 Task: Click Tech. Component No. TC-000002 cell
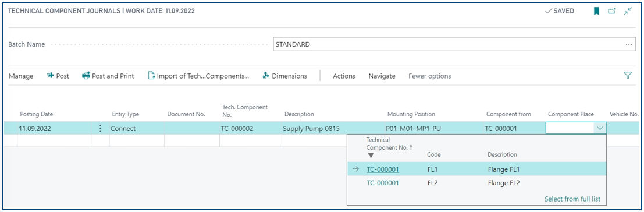click(251, 129)
